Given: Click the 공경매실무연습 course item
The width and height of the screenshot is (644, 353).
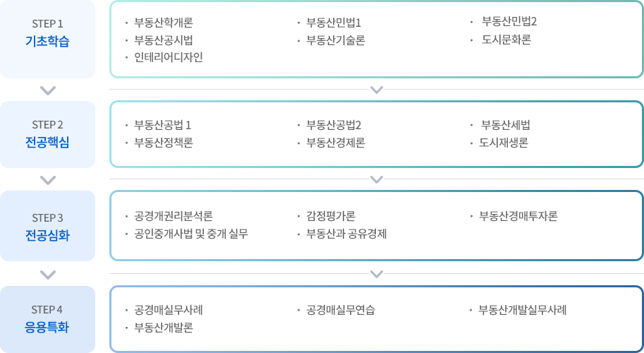Looking at the screenshot, I should tap(341, 310).
